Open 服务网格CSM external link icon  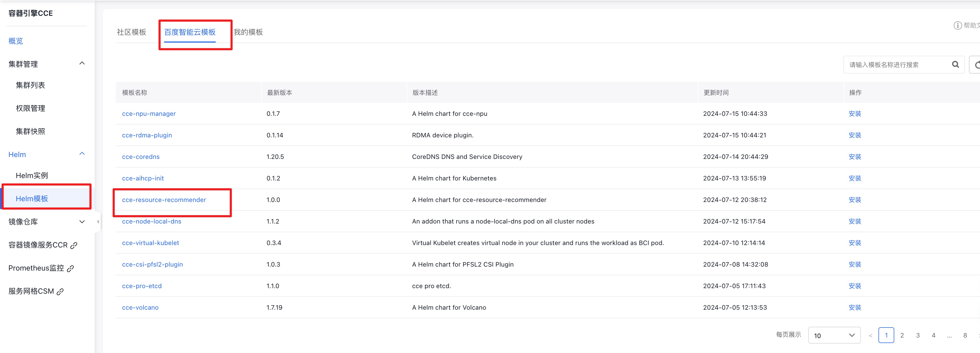[60, 292]
